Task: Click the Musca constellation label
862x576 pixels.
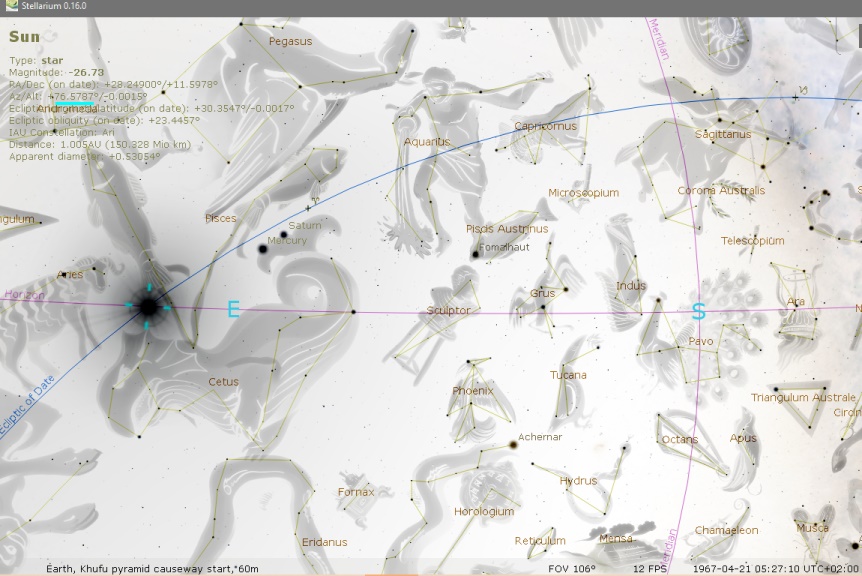Action: pos(813,528)
